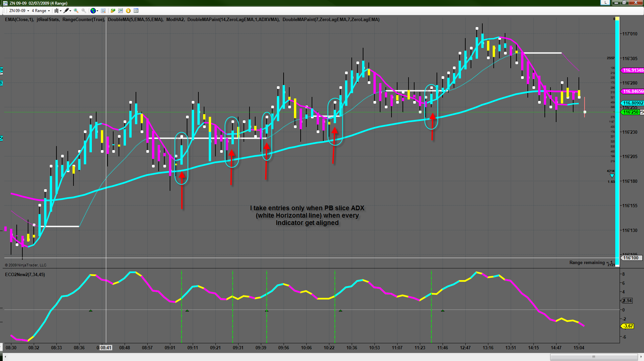
Task: Click the cyan 116.80902 price marker
Action: pos(632,103)
